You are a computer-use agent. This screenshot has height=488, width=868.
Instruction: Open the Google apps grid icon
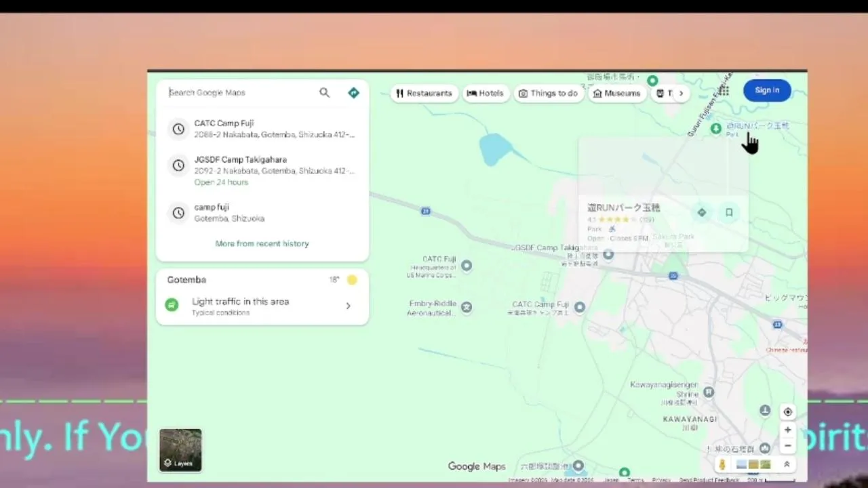(724, 90)
